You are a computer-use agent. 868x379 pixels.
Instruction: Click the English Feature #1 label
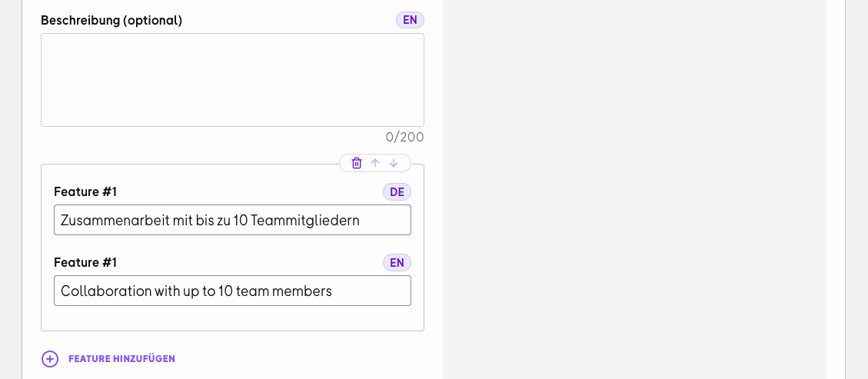tap(85, 263)
